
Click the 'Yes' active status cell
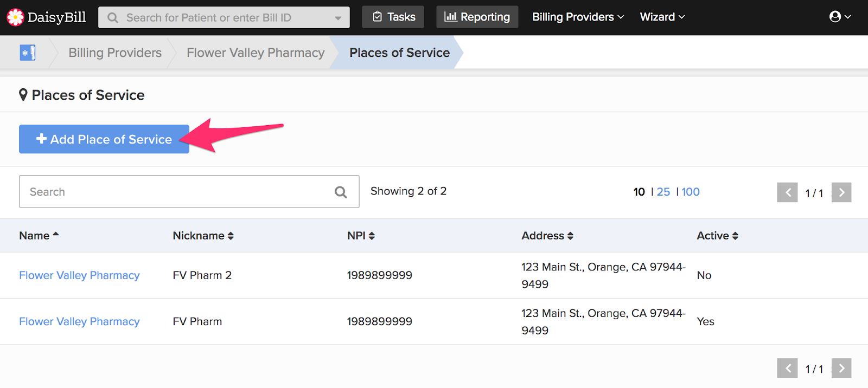(705, 321)
